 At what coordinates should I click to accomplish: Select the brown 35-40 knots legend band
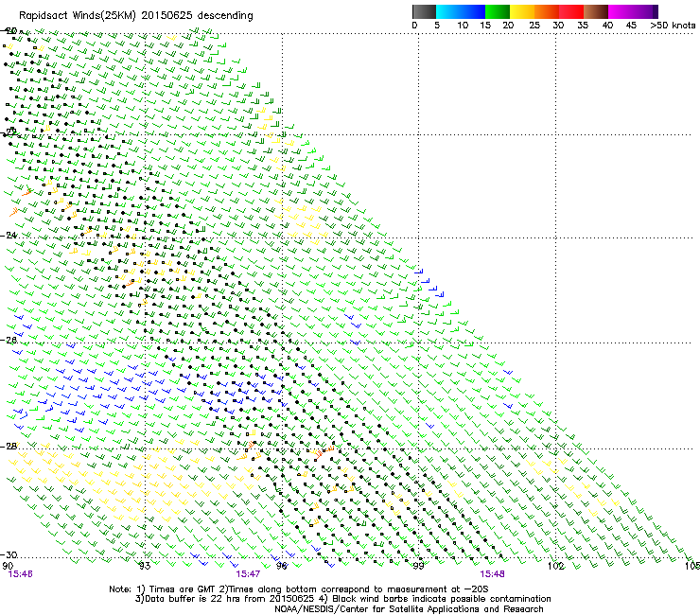point(596,11)
